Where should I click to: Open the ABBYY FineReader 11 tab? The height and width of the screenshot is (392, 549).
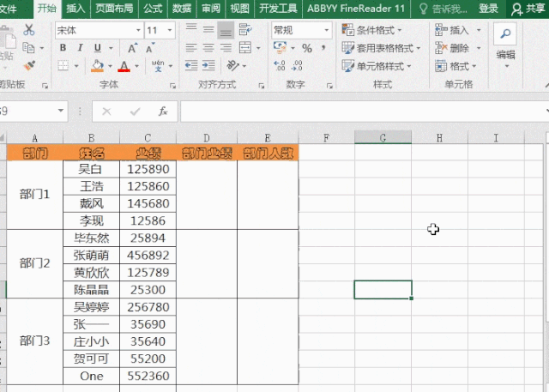click(x=356, y=9)
